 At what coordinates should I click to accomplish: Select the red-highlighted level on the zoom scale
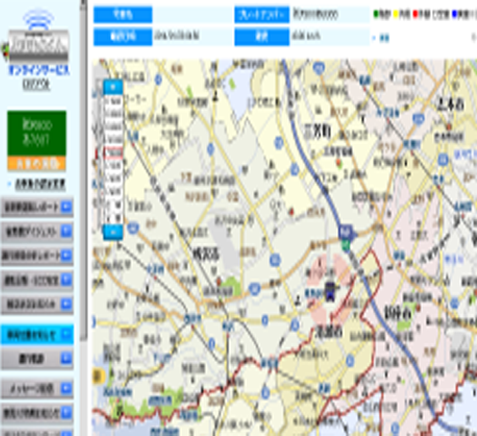(113, 153)
